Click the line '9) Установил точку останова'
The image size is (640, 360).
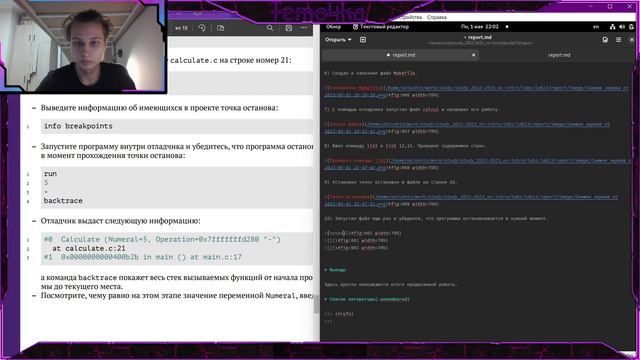[391, 182]
